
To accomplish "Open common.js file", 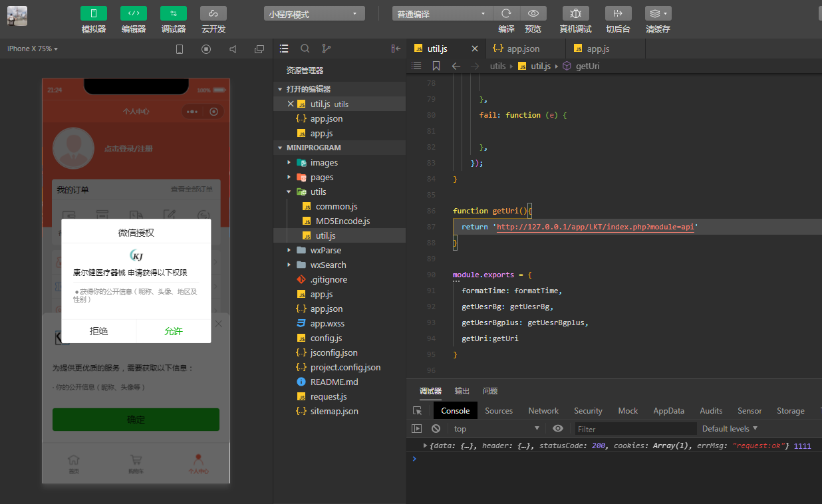I will point(340,206).
